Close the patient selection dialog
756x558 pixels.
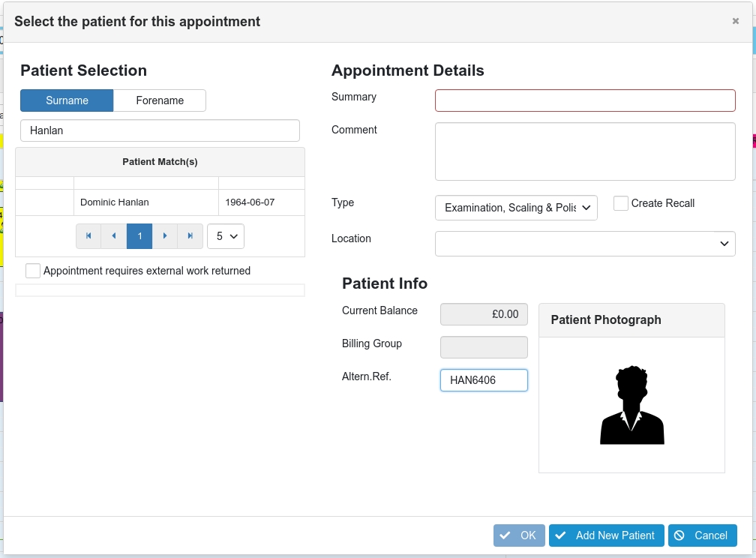tap(735, 21)
